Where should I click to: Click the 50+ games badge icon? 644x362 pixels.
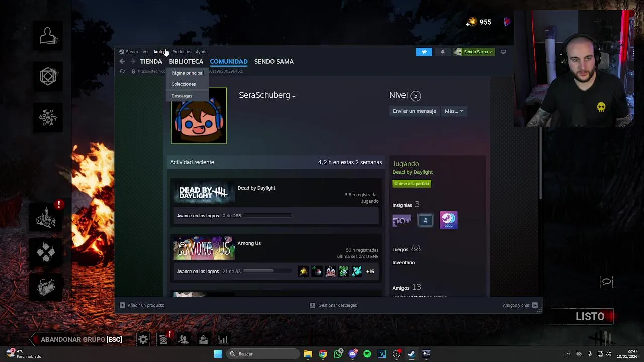[401, 220]
